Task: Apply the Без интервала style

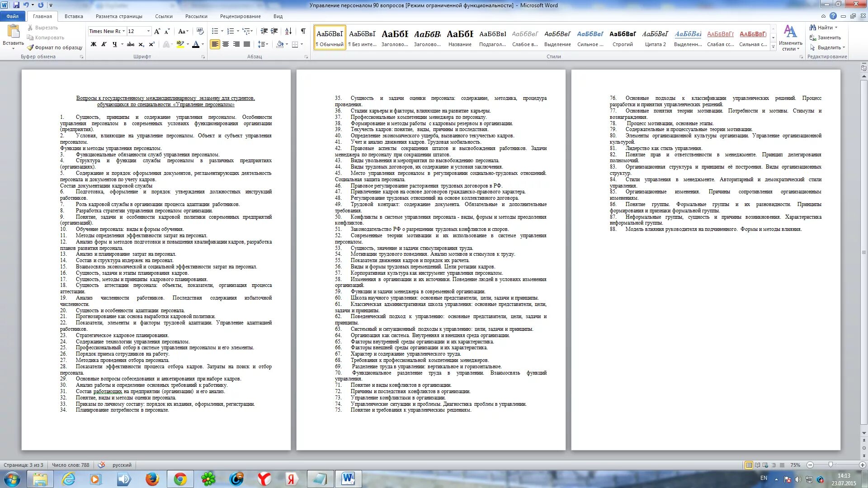Action: click(362, 38)
